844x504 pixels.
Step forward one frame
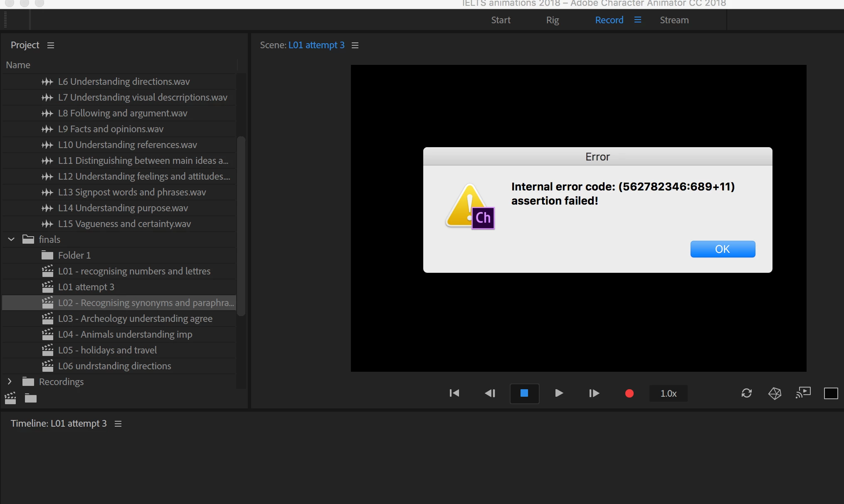[594, 393]
